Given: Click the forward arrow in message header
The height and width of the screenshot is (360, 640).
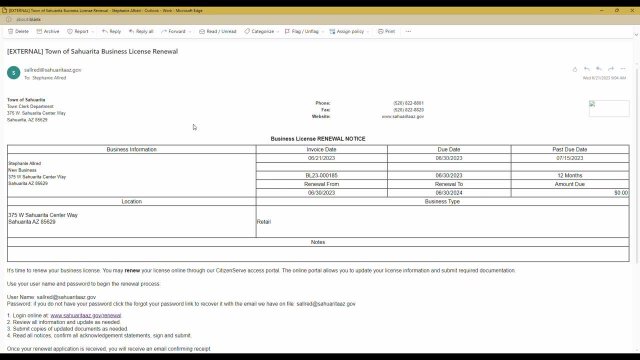Looking at the screenshot, I should [611, 69].
